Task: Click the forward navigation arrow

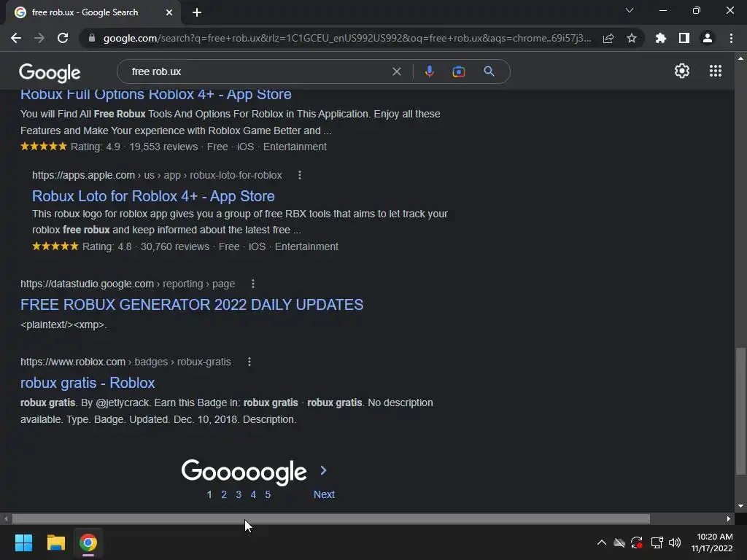Action: point(39,38)
